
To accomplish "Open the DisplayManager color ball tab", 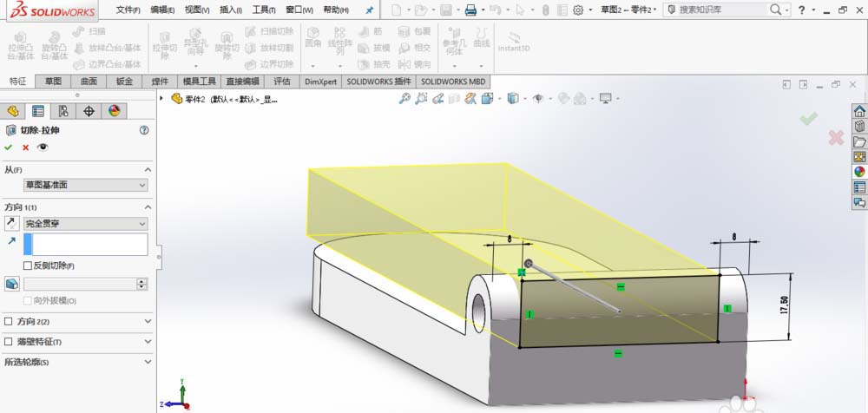I will pos(114,111).
